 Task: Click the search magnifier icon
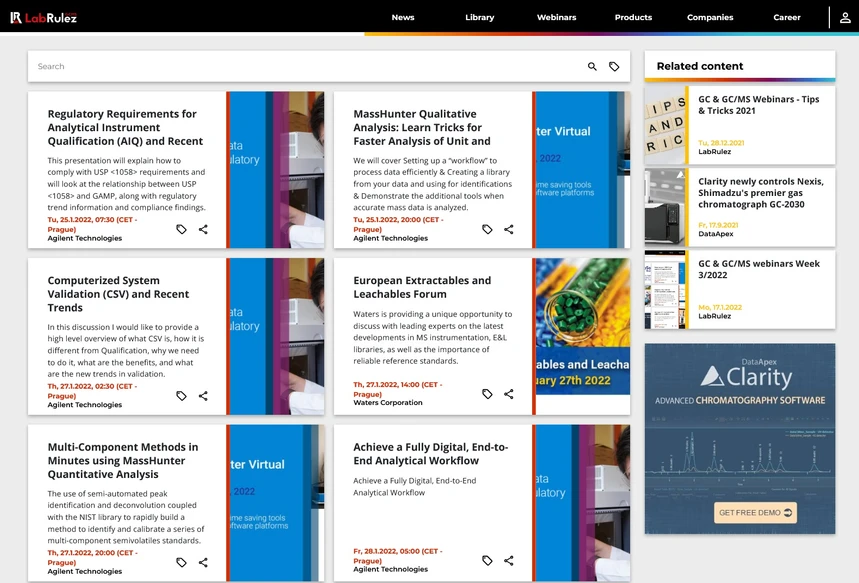point(592,66)
